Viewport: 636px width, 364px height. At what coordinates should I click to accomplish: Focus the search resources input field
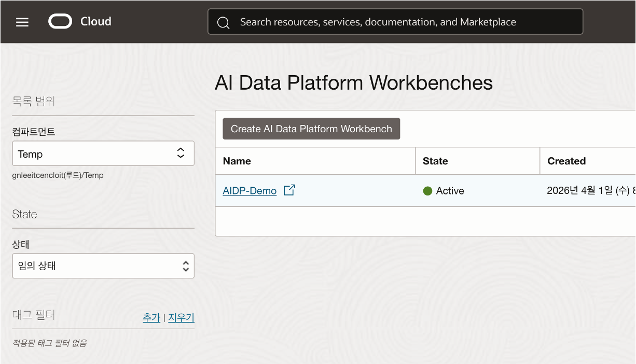405,22
